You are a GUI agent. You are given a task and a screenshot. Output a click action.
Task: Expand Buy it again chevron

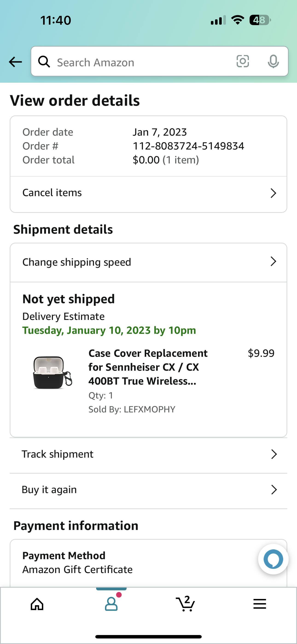[x=274, y=490]
